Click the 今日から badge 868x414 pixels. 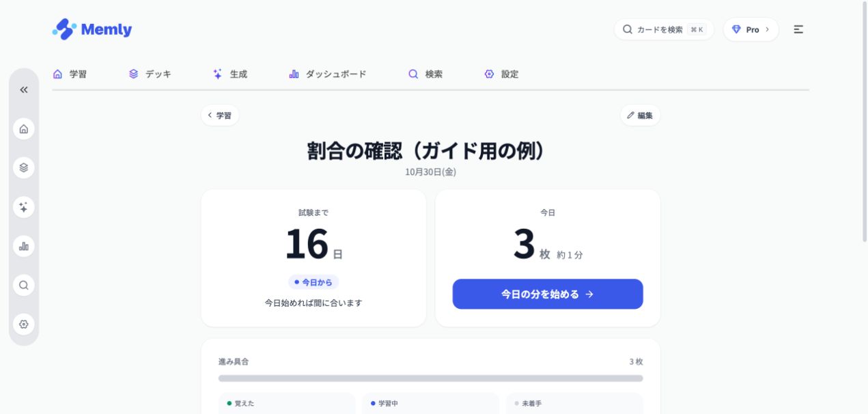tap(313, 282)
